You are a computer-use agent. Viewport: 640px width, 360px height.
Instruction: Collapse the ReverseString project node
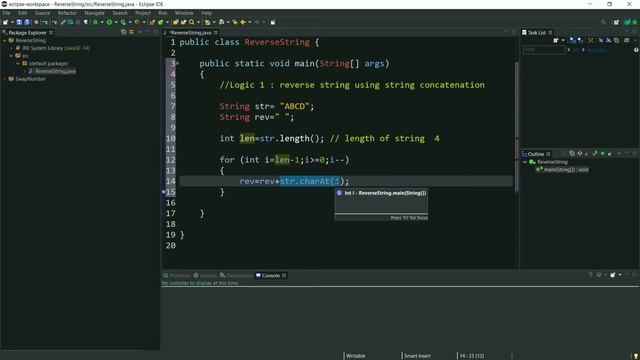click(5, 40)
